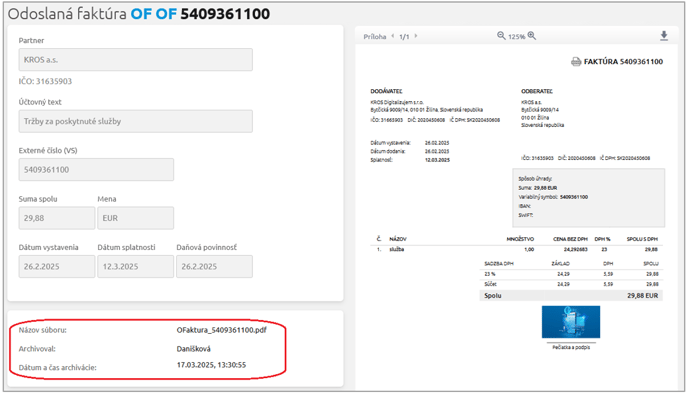
Task: Click the 23 % DPH rate row
Action: (571, 274)
